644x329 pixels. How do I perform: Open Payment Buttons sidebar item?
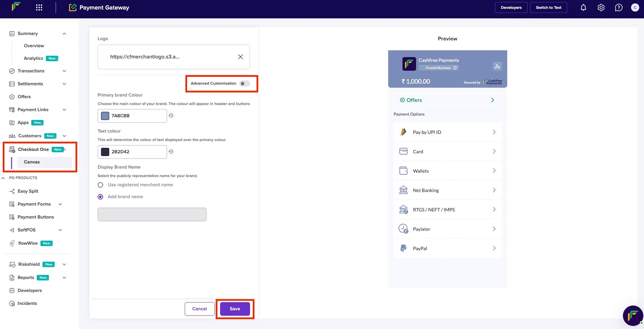tap(36, 217)
